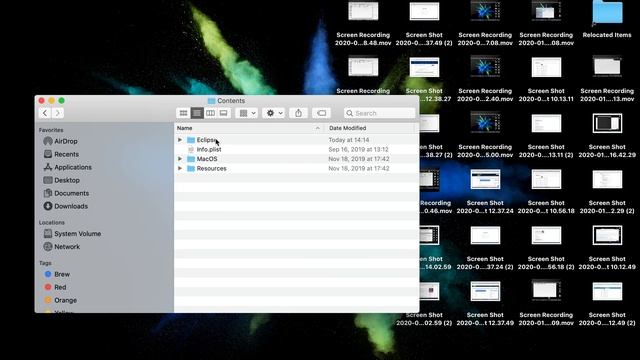This screenshot has width=640, height=360.
Task: Select desktop Screen Shot 2020-0....12.49 (2)
Action: pyautogui.click(x=607, y=303)
